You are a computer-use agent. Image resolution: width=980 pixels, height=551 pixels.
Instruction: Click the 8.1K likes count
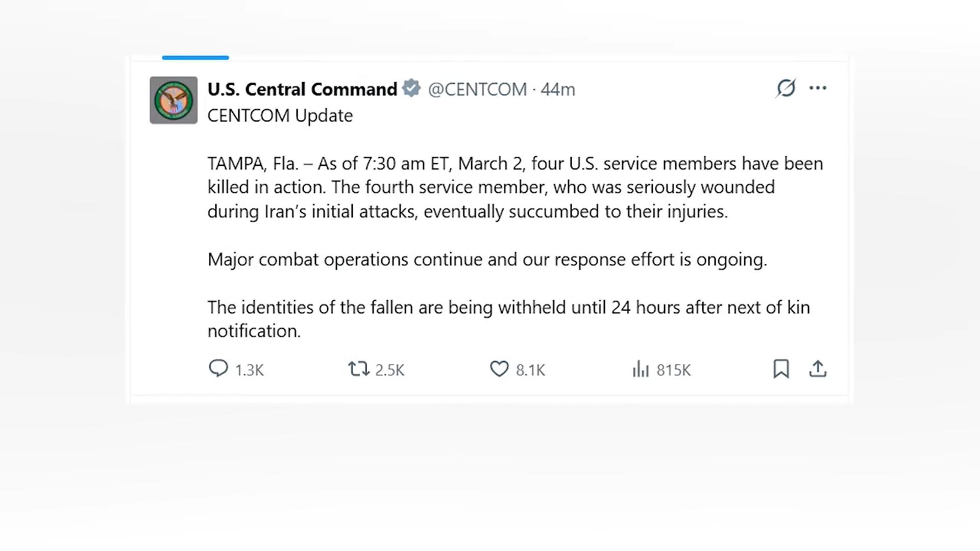(531, 370)
